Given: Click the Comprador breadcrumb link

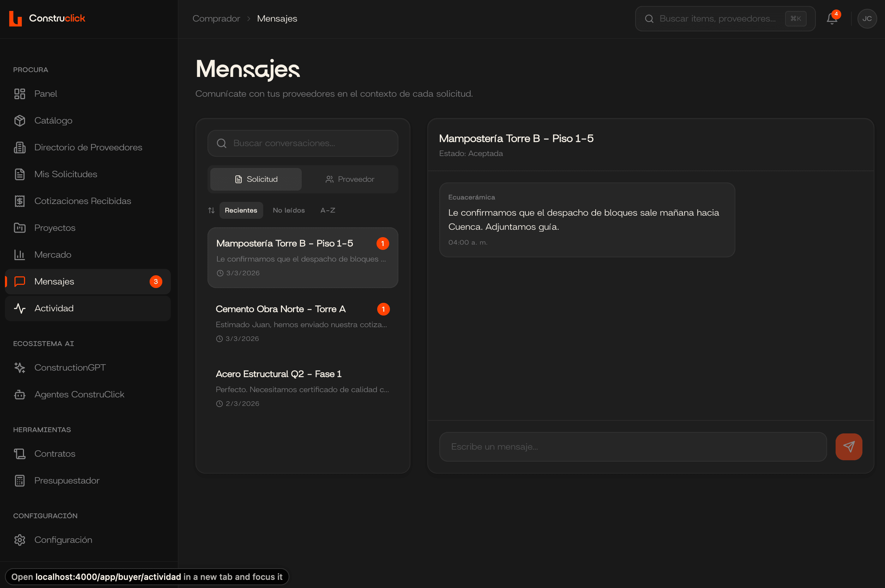Looking at the screenshot, I should click(216, 19).
